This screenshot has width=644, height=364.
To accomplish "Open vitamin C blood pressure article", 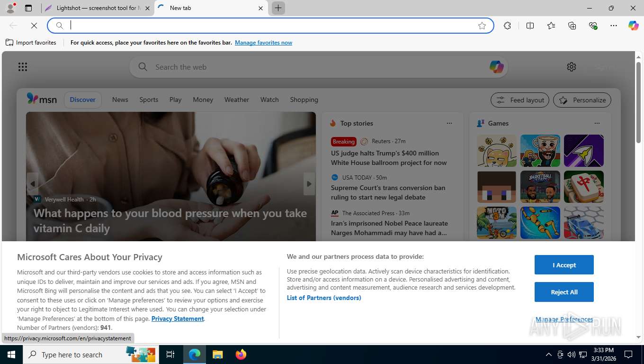I will coord(170,220).
